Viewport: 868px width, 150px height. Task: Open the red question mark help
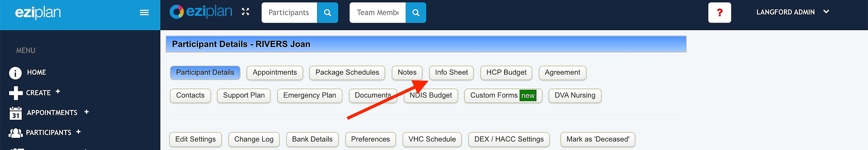(719, 13)
